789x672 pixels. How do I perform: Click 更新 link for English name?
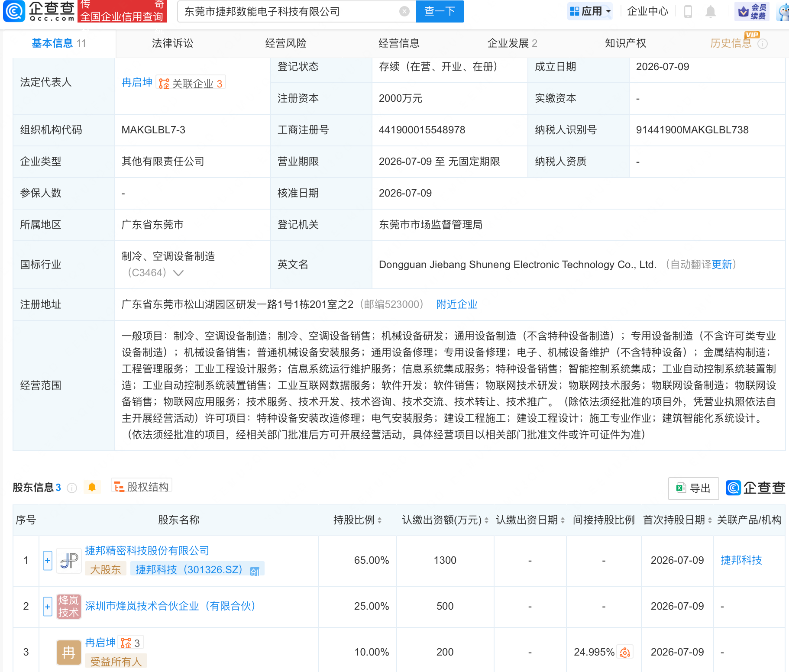[721, 265]
